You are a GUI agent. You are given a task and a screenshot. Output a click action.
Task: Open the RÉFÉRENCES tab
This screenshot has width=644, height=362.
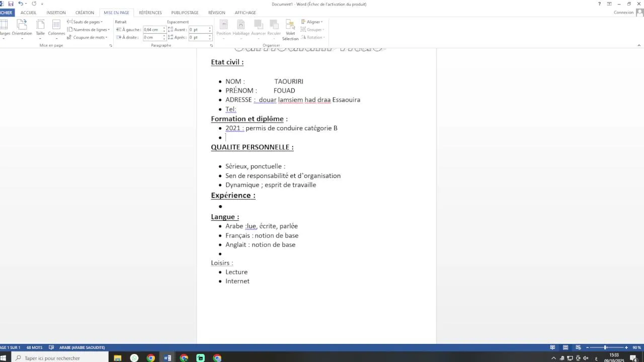150,13
